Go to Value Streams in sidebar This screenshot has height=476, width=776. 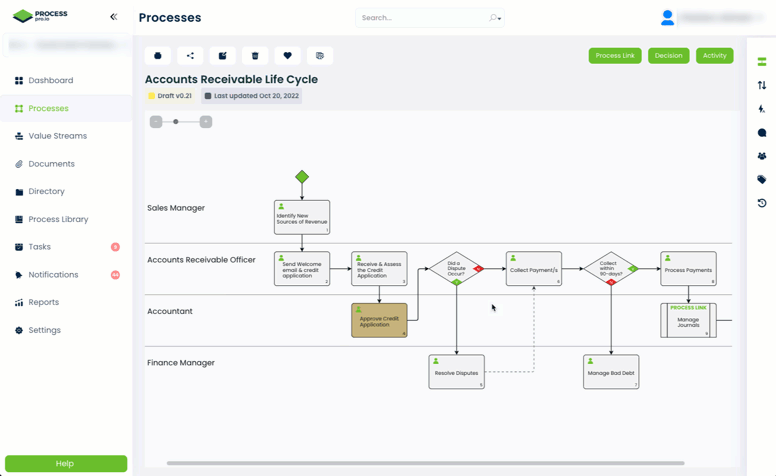(57, 136)
